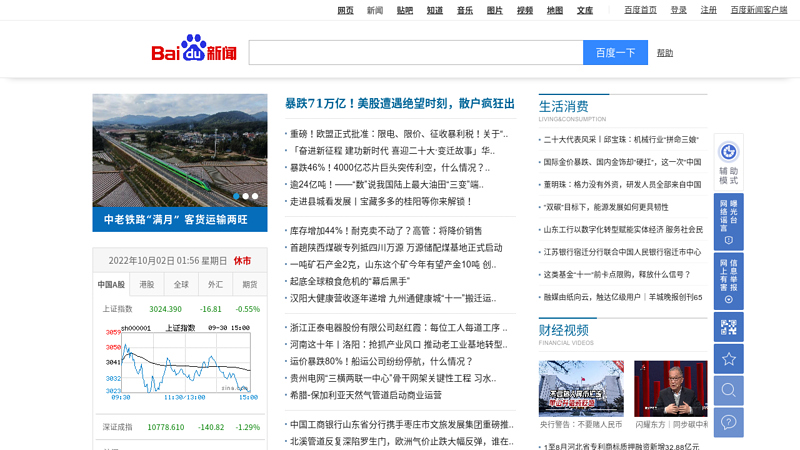Select the second carousel dot indicator
Image resolution: width=800 pixels, height=450 pixels.
pos(245,196)
